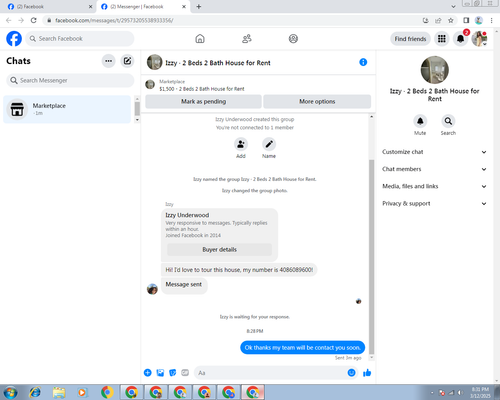The height and width of the screenshot is (400, 500).
Task: Open a new browser tab
Action: (199, 7)
